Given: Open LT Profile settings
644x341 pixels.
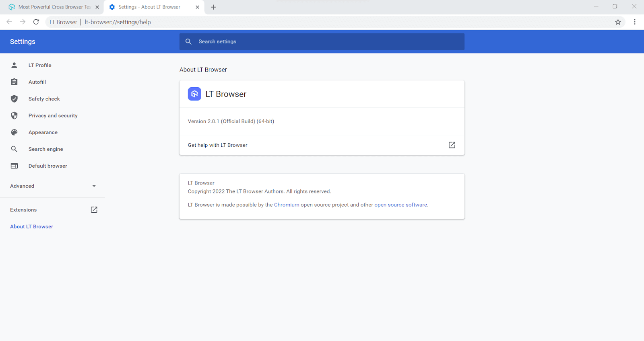Looking at the screenshot, I should (40, 65).
